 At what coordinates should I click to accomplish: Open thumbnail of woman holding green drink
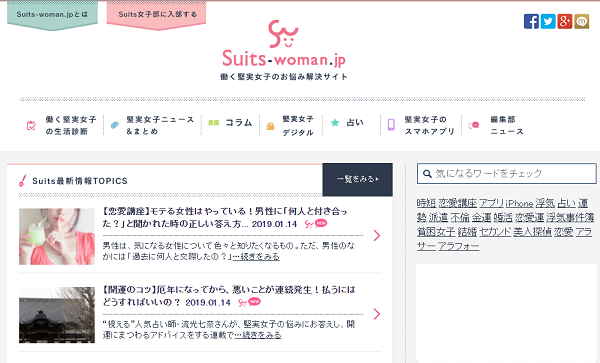coord(57,236)
